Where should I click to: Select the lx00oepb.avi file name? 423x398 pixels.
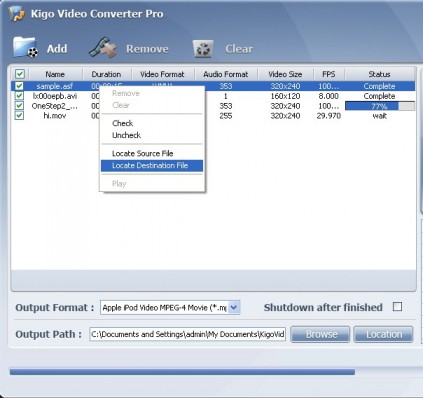pyautogui.click(x=55, y=96)
